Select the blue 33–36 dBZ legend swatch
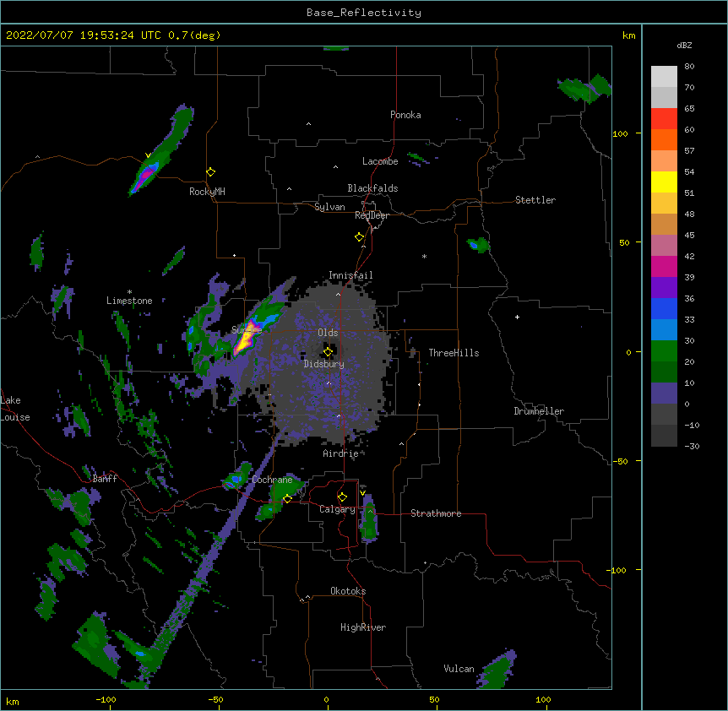The height and width of the screenshot is (711, 728). click(x=664, y=309)
